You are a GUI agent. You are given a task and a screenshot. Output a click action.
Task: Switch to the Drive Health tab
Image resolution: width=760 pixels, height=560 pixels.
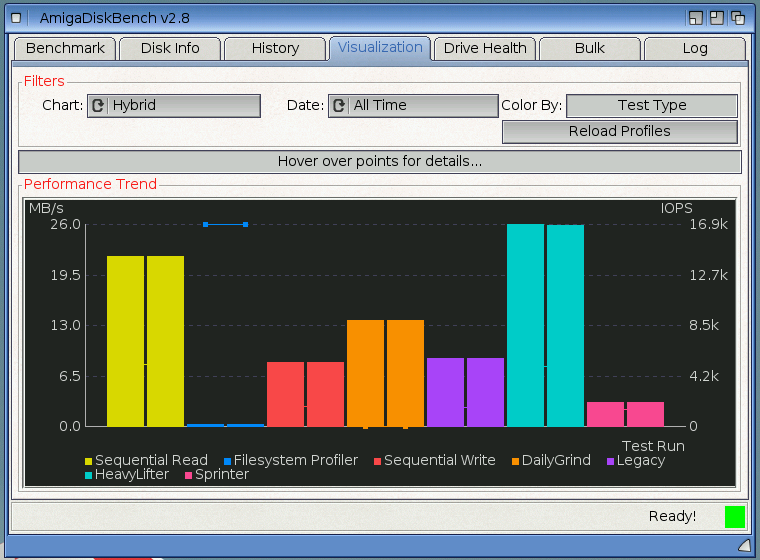[x=484, y=48]
